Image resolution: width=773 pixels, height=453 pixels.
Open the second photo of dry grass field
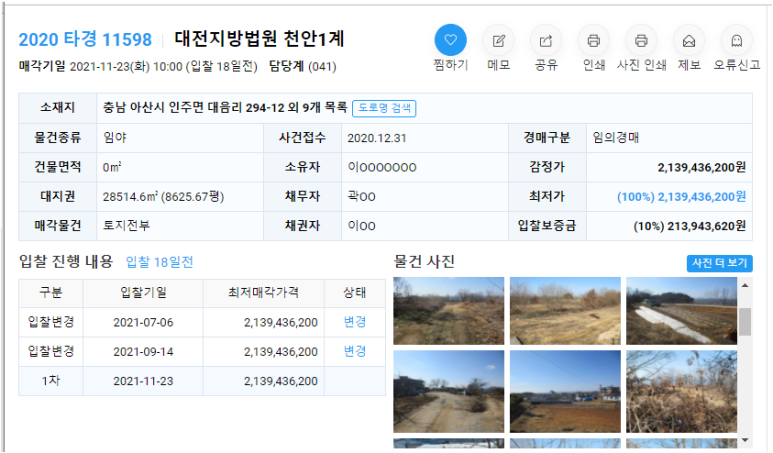(565, 311)
